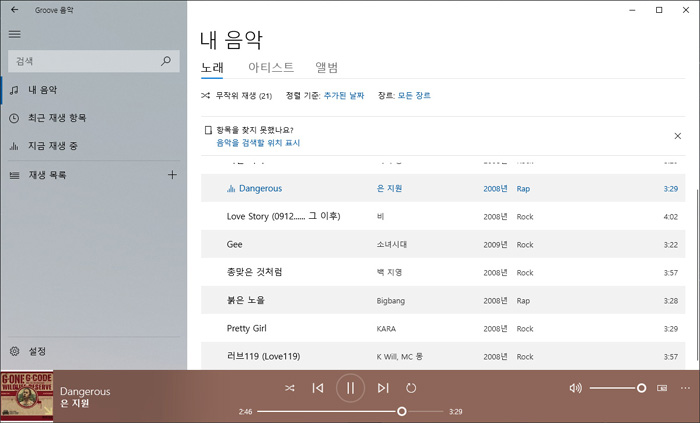Maximize the Groove 음악 window
Image resolution: width=700 pixels, height=423 pixels.
[x=659, y=10]
